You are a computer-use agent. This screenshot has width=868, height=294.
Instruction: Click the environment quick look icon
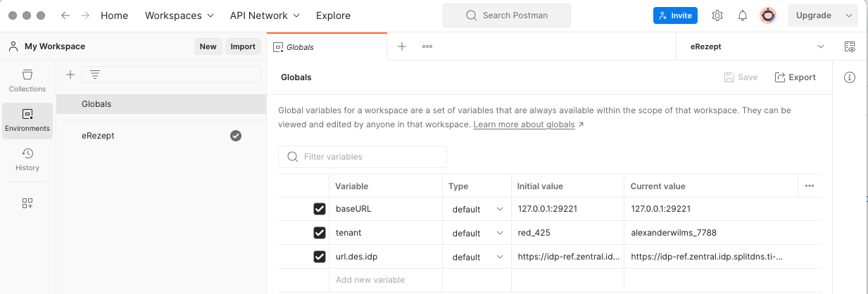click(850, 46)
